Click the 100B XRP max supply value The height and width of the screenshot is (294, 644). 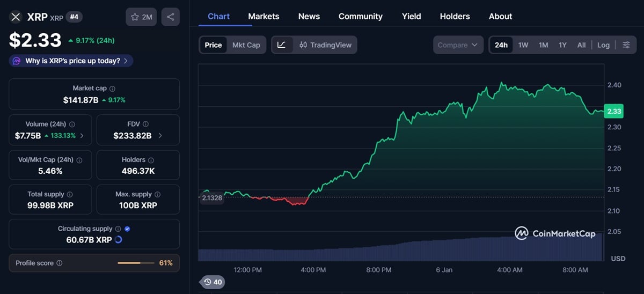tap(138, 205)
